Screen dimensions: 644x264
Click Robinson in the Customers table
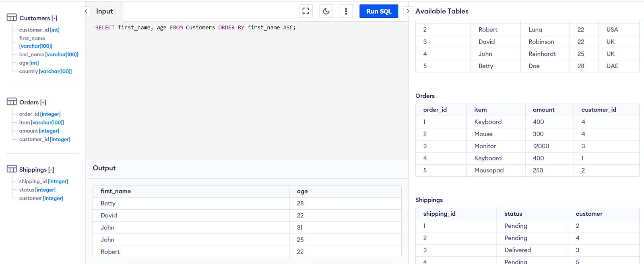pos(541,41)
